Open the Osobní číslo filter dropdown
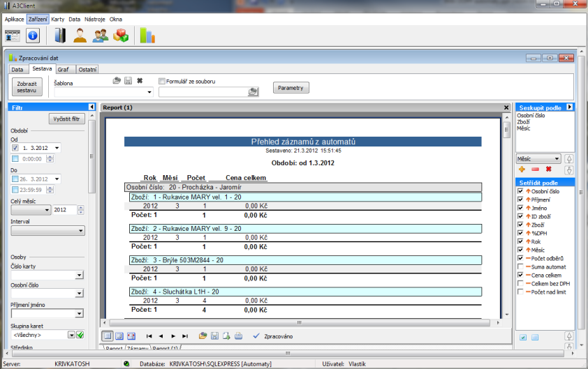 tap(79, 294)
